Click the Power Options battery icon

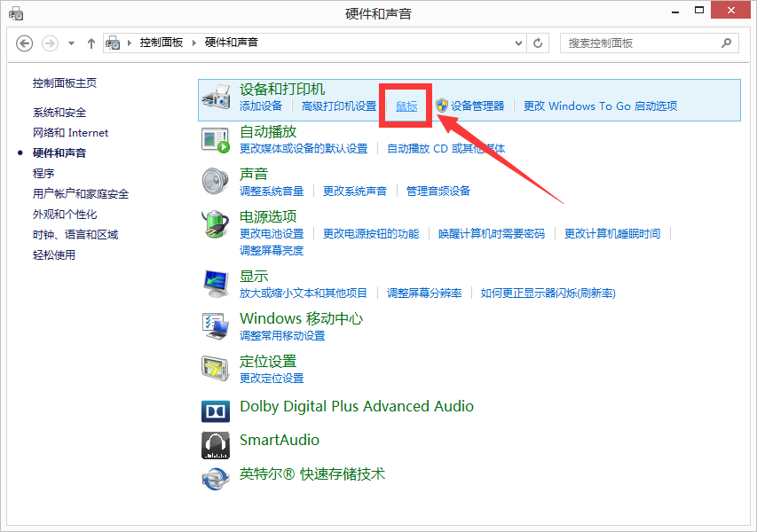pos(216,223)
